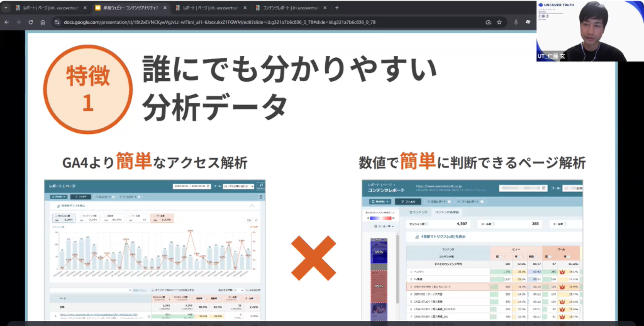Select the 4 SERVICE | サービス内容 row
Screen dimensions: 644x326
click(x=493, y=295)
